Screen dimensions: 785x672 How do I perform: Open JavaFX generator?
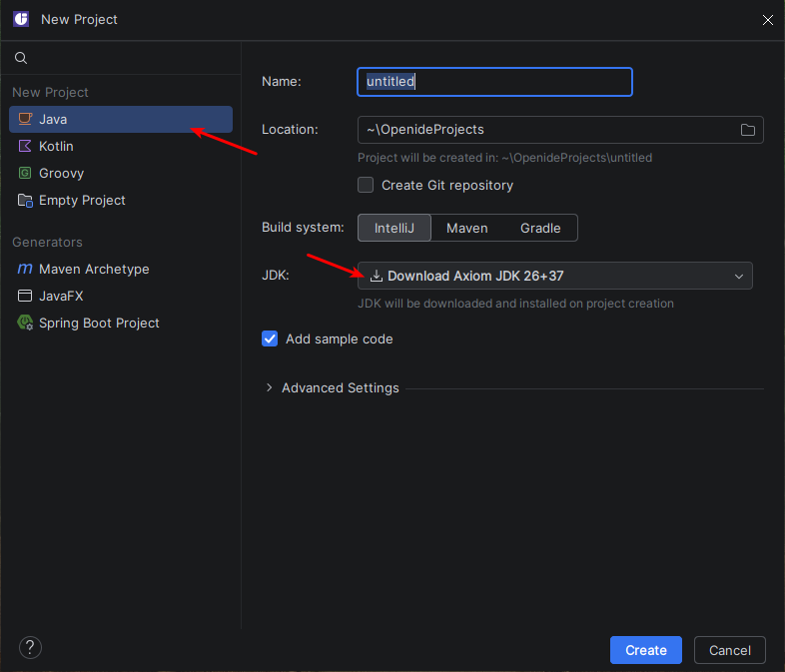(x=121, y=297)
